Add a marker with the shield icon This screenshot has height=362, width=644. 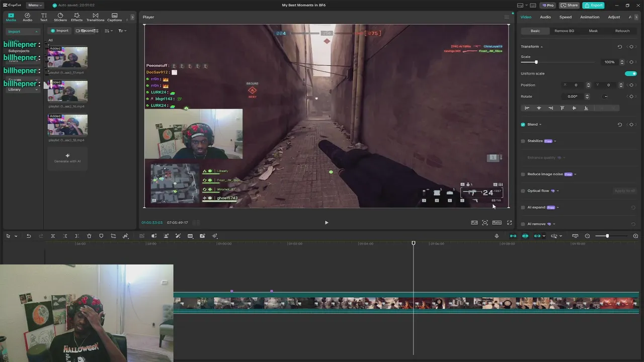101,236
